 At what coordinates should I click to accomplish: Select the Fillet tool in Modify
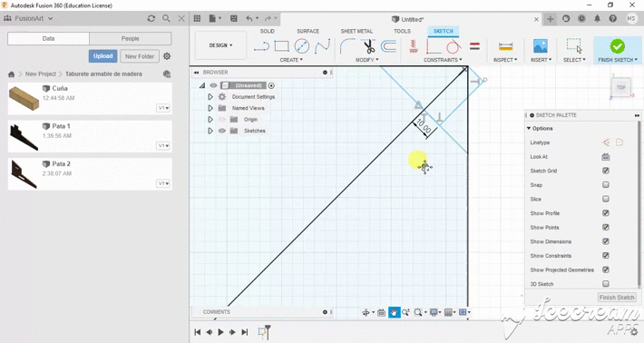[347, 46]
